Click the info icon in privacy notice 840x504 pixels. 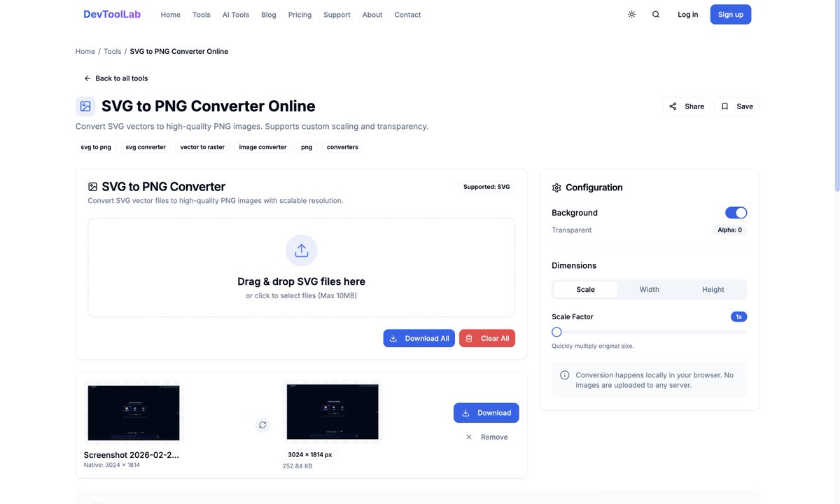pyautogui.click(x=565, y=375)
